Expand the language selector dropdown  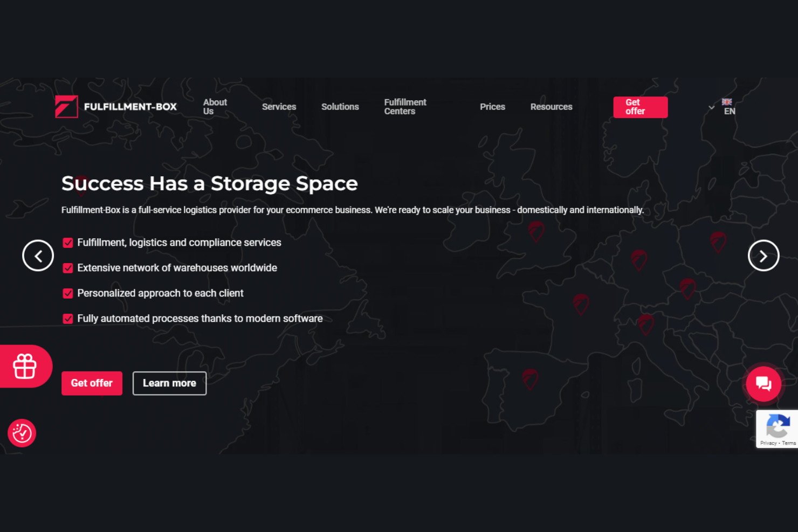click(x=712, y=107)
